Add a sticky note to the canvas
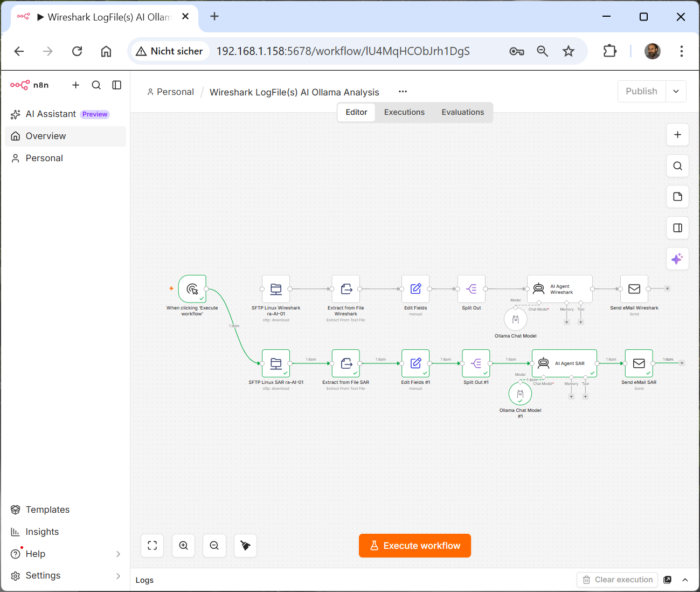The height and width of the screenshot is (592, 700). [x=677, y=197]
